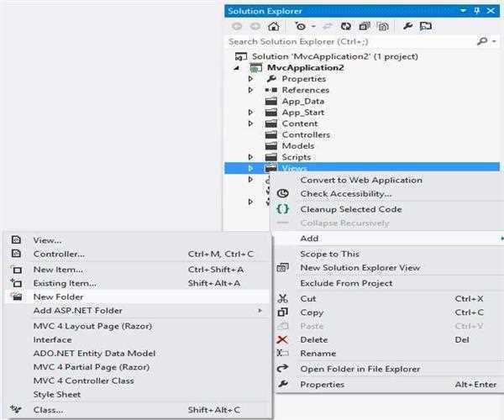Viewport: 504px width, 420px height.
Task: Choose Controller... in the Add submenu
Action: pyautogui.click(x=59, y=254)
